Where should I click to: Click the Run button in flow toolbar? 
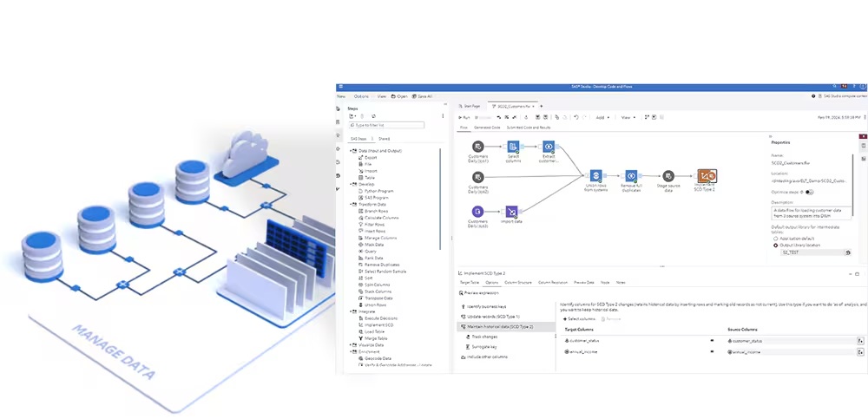(x=464, y=117)
